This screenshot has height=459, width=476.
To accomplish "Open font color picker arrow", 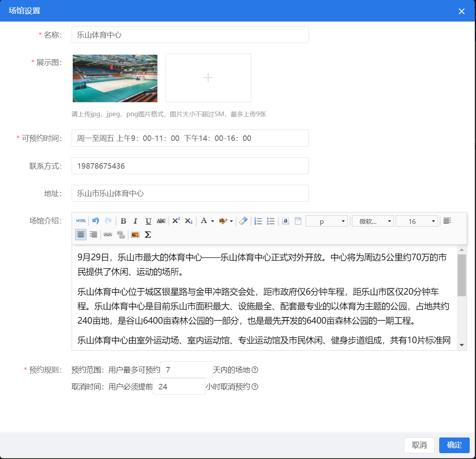I will coord(213,221).
